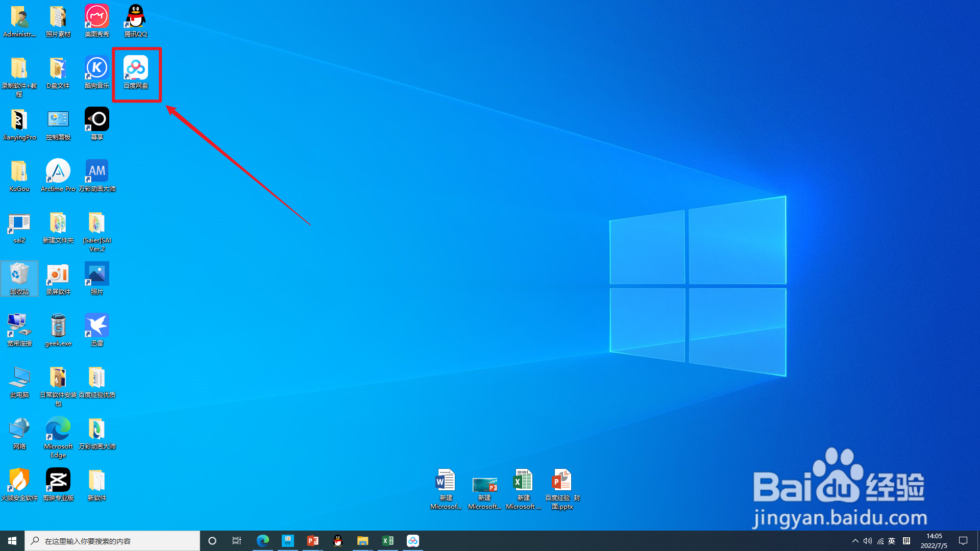Image resolution: width=980 pixels, height=551 pixels.
Task: Select the 日常软件安装包 folder
Action: [58, 386]
